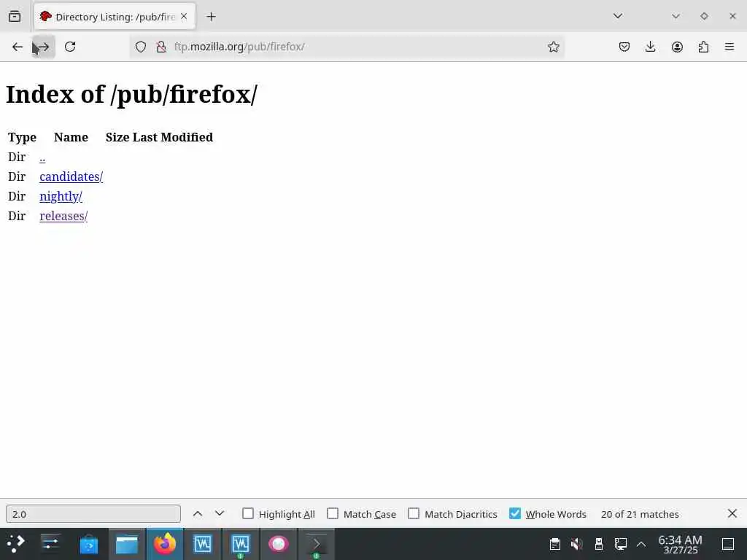Jump to next find match
The height and width of the screenshot is (560, 747).
[x=219, y=514]
